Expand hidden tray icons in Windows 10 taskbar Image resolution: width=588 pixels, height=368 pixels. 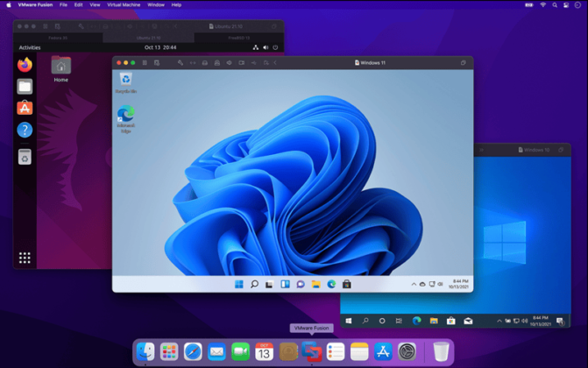tap(499, 321)
